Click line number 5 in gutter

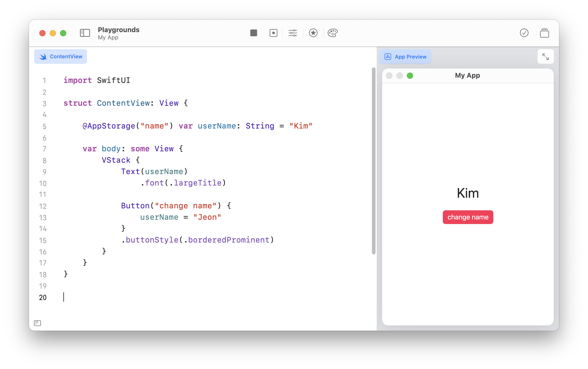45,126
